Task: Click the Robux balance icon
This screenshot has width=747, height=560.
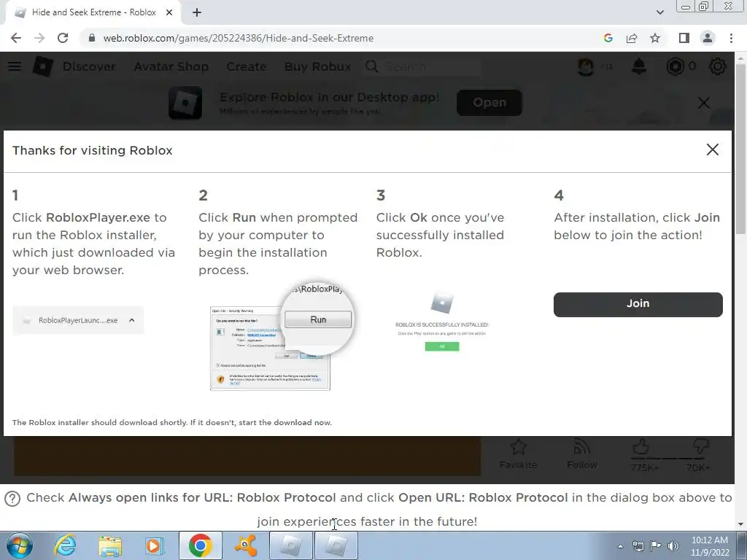Action: coord(675,66)
